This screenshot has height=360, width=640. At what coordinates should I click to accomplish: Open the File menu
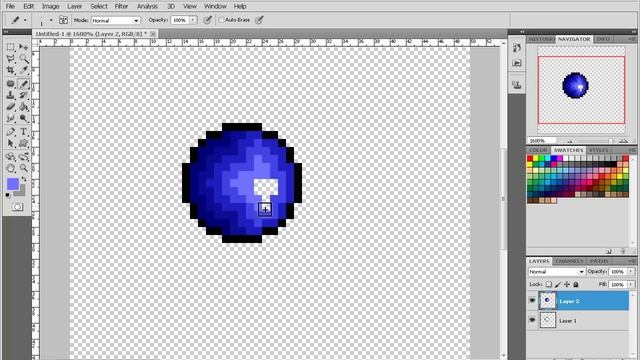(x=10, y=7)
